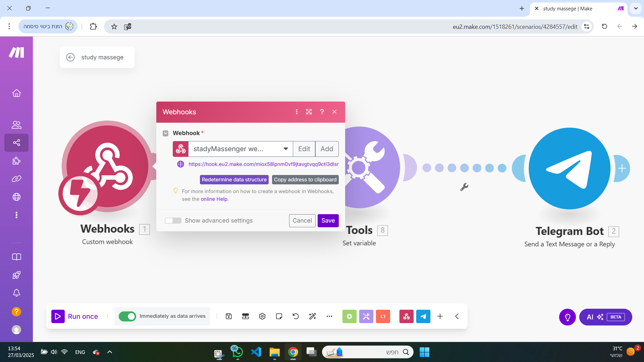Open the more options ellipsis in bottom toolbar
The width and height of the screenshot is (644, 362).
tap(329, 316)
